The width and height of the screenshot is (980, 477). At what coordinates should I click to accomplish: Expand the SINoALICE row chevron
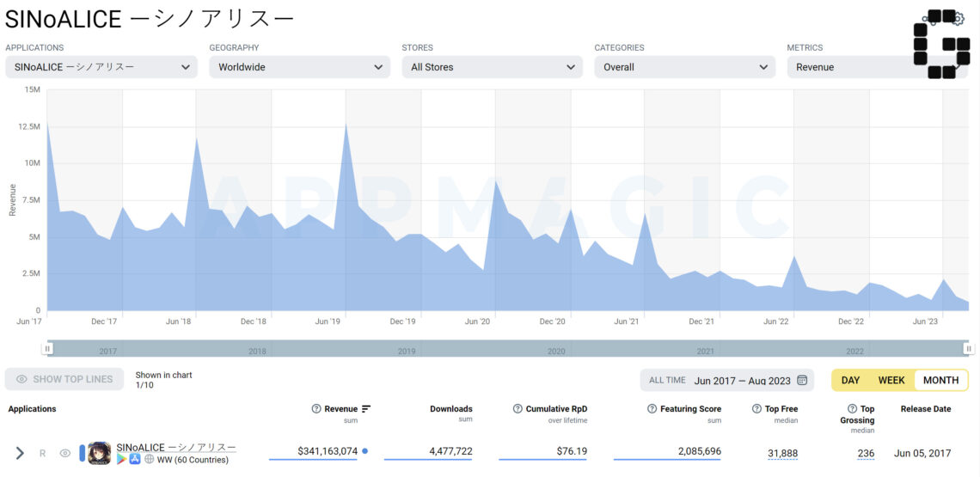coord(20,453)
